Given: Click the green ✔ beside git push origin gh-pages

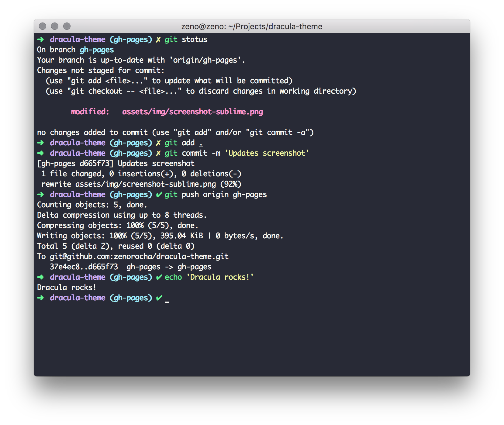Looking at the screenshot, I should point(159,194).
